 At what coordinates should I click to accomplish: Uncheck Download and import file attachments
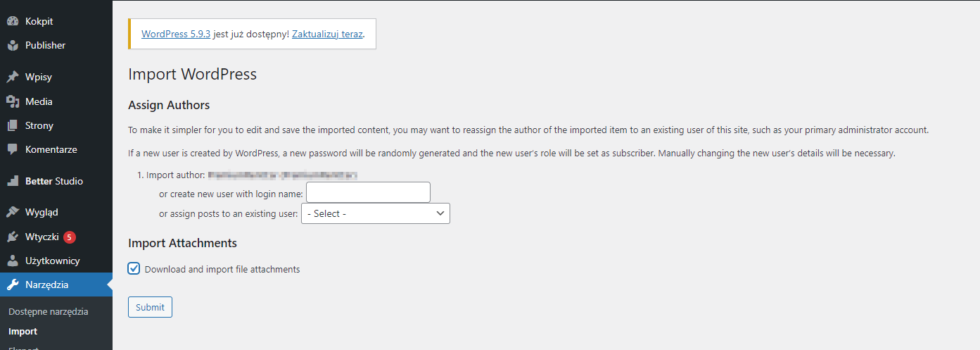134,268
